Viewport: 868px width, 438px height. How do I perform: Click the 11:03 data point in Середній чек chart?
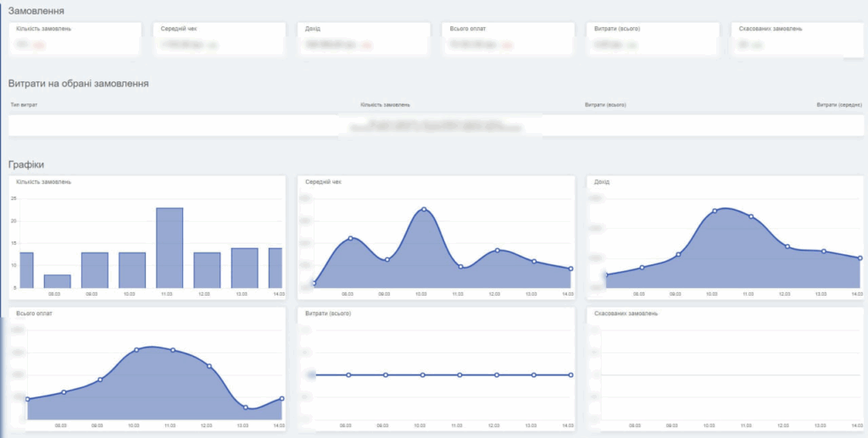point(460,267)
